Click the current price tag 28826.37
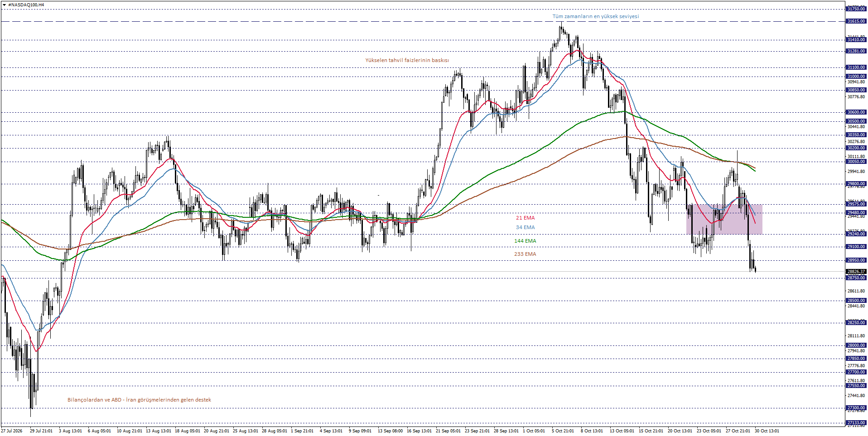 coord(856,272)
